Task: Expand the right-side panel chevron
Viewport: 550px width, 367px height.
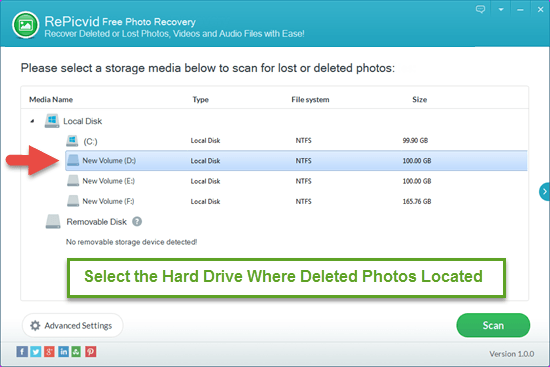Action: tap(544, 192)
